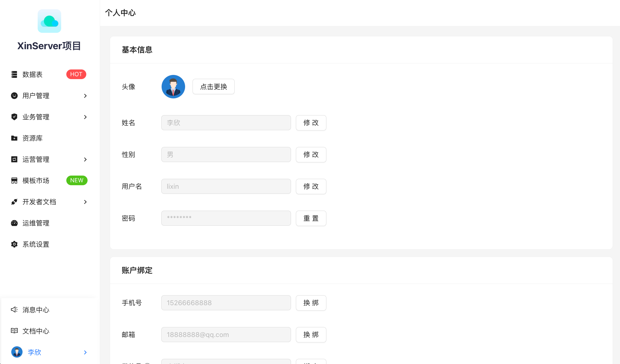Image resolution: width=620 pixels, height=364 pixels.
Task: Open 系统设置 via its gear icon
Action: 14,244
